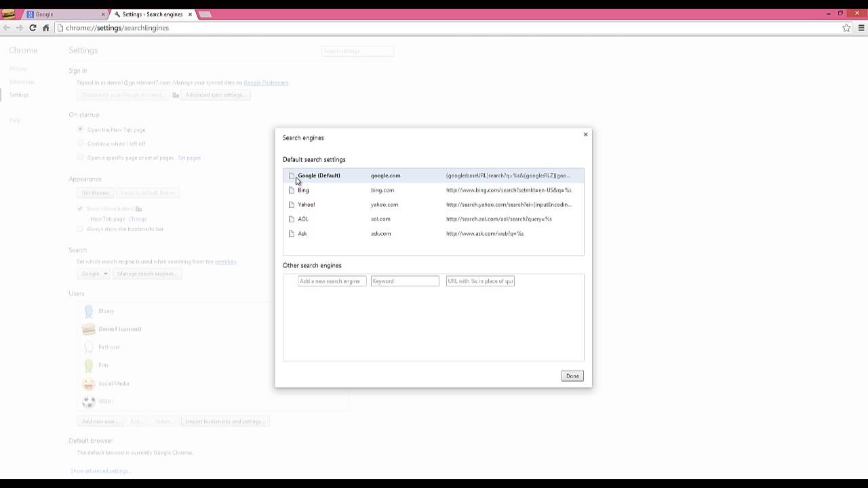Click the Search settings box

click(x=357, y=51)
